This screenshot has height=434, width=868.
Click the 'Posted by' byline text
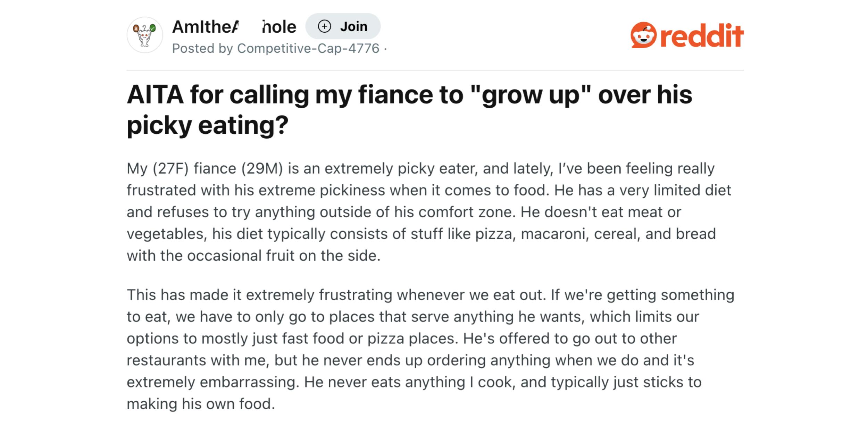pyautogui.click(x=203, y=48)
